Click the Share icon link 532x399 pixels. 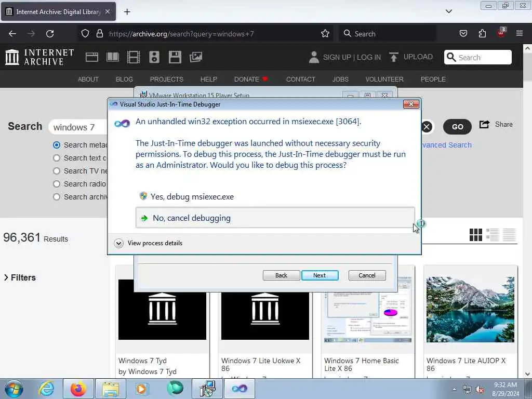pyautogui.click(x=496, y=125)
